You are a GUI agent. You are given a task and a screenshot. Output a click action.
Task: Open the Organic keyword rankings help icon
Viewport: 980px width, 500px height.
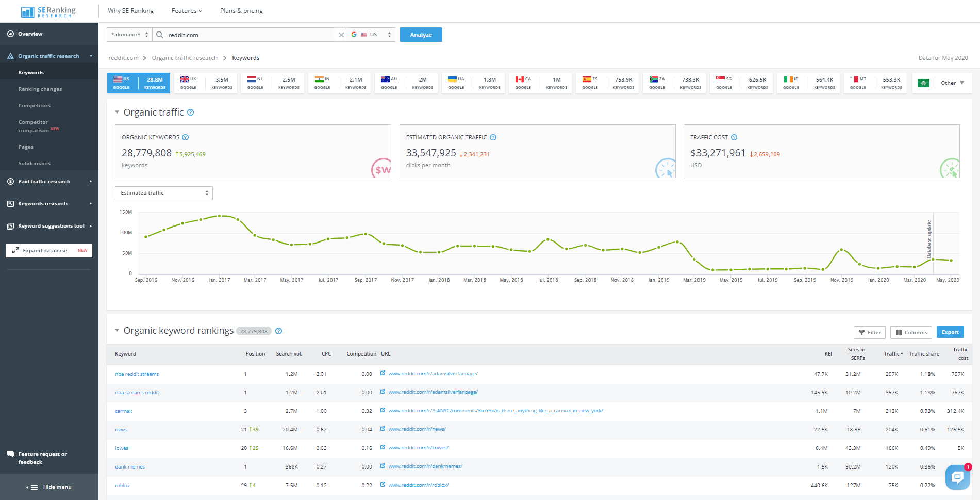(x=279, y=331)
